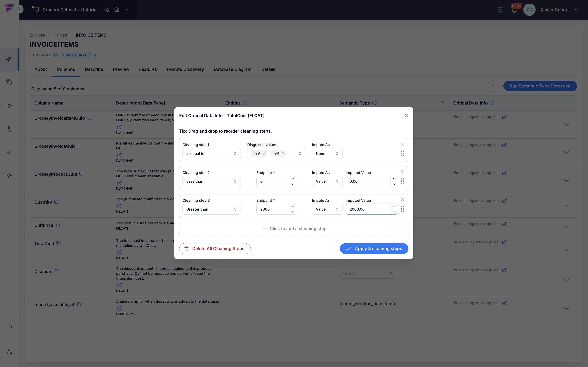
Task: Open Impute As 'Value' dropdown in step 2
Action: click(x=327, y=181)
